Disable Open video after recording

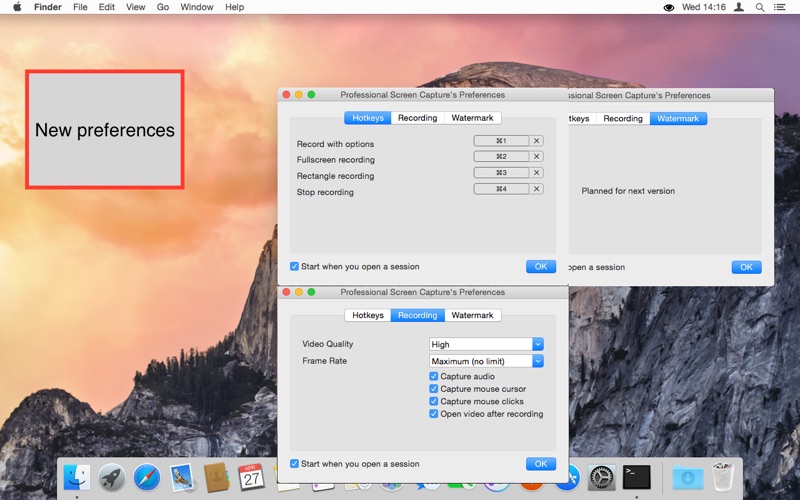[434, 414]
